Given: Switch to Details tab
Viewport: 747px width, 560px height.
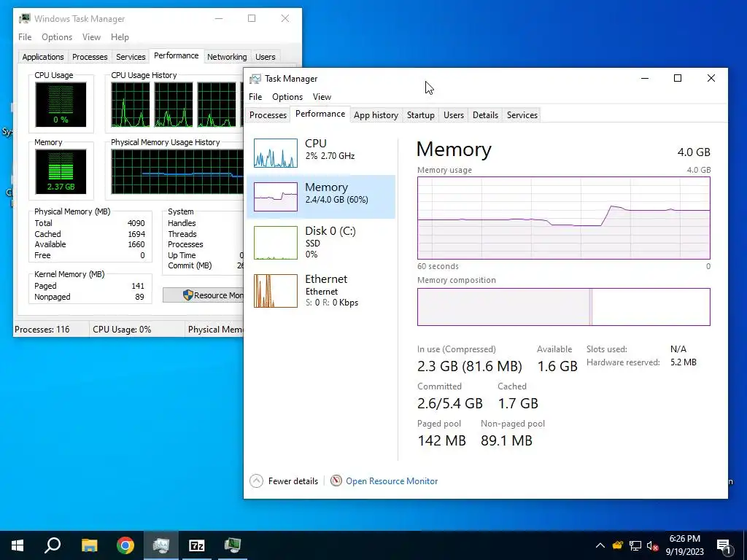Looking at the screenshot, I should tap(485, 115).
